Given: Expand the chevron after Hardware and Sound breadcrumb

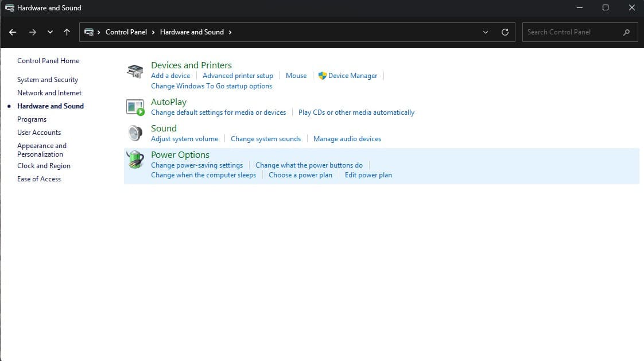Looking at the screenshot, I should coord(230,32).
